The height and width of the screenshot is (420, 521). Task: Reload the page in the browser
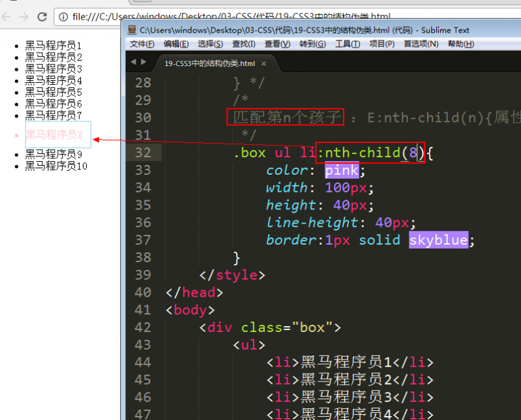coord(42,16)
